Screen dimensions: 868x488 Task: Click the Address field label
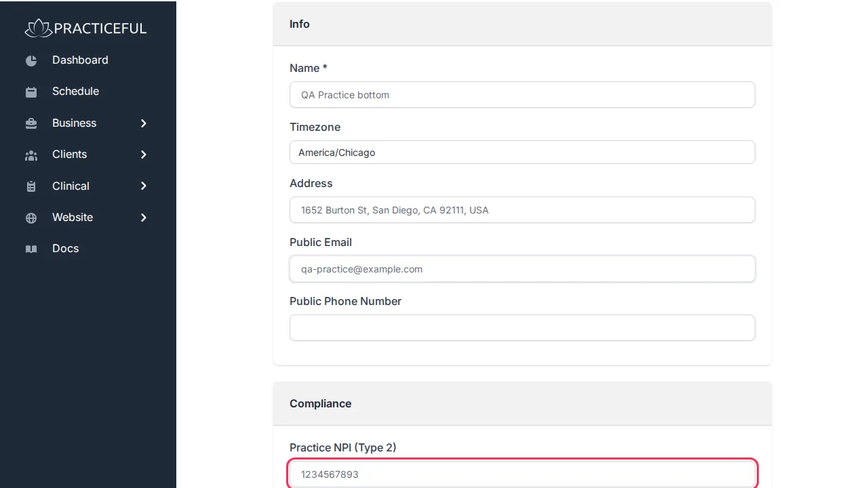(x=311, y=183)
